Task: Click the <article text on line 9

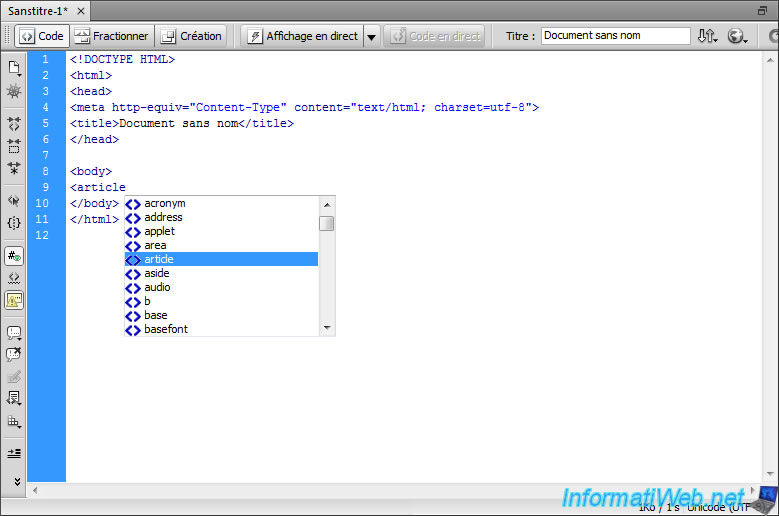Action: click(98, 187)
